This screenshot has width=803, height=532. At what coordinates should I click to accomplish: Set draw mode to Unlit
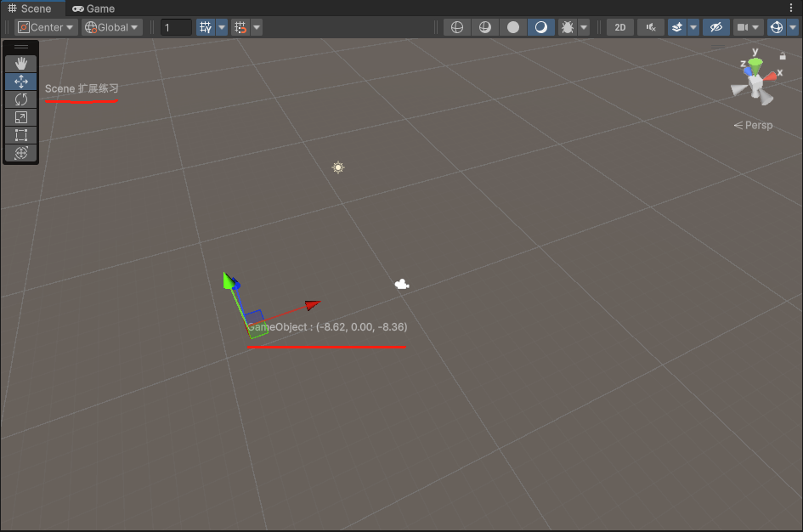[x=513, y=27]
